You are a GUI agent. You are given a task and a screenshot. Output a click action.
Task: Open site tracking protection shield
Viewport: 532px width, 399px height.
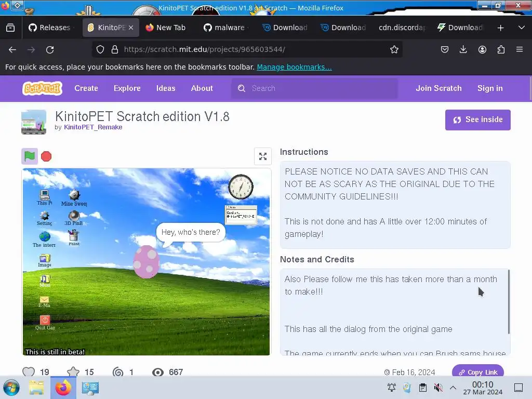tap(100, 49)
